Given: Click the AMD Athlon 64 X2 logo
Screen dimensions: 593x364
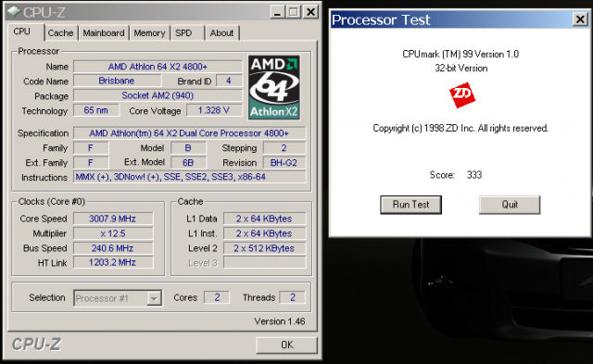Looking at the screenshot, I should [x=274, y=87].
